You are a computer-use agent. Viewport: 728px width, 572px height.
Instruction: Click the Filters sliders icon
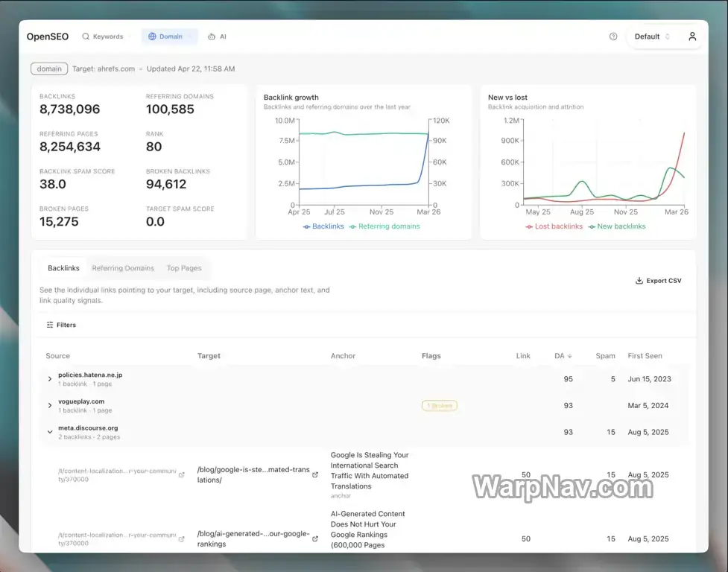coord(50,325)
